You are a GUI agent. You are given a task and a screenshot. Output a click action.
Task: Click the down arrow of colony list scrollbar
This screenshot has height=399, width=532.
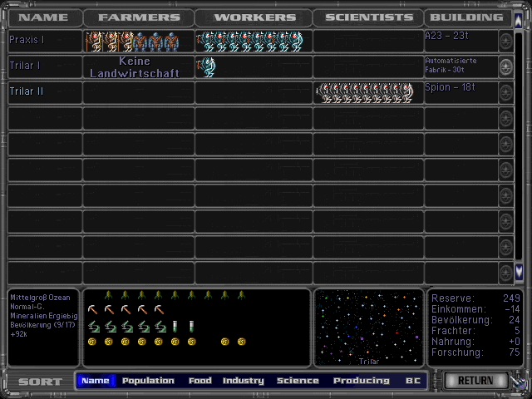tap(519, 271)
